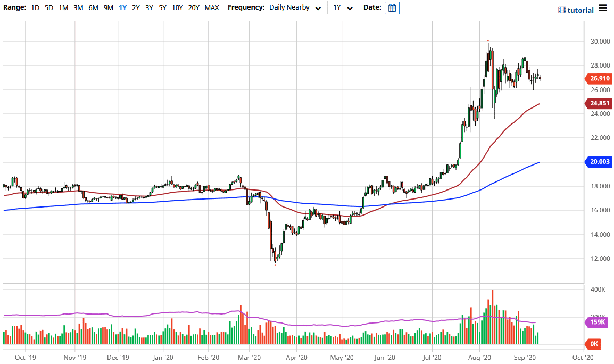614x364 pixels.
Task: Switch range to 1M
Action: (x=63, y=8)
